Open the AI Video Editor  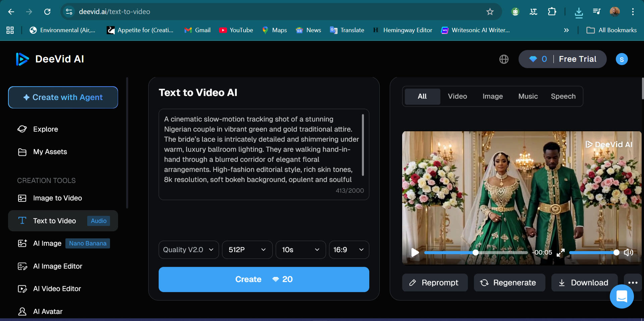click(57, 288)
